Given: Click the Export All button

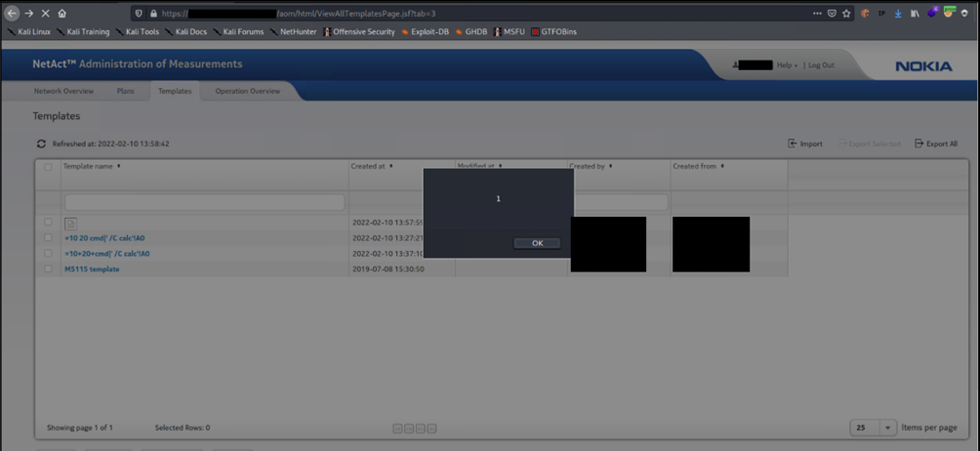Looking at the screenshot, I should coord(936,143).
